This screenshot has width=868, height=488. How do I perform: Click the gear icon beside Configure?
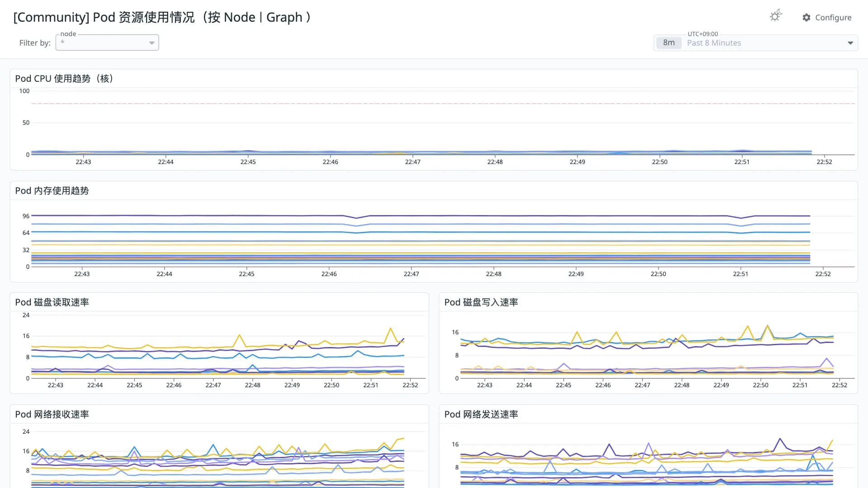[x=807, y=17]
